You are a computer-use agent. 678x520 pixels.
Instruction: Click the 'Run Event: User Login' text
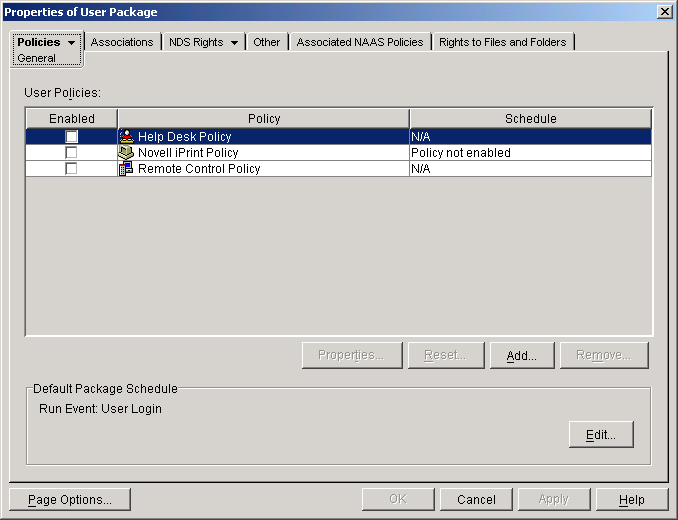pos(100,409)
